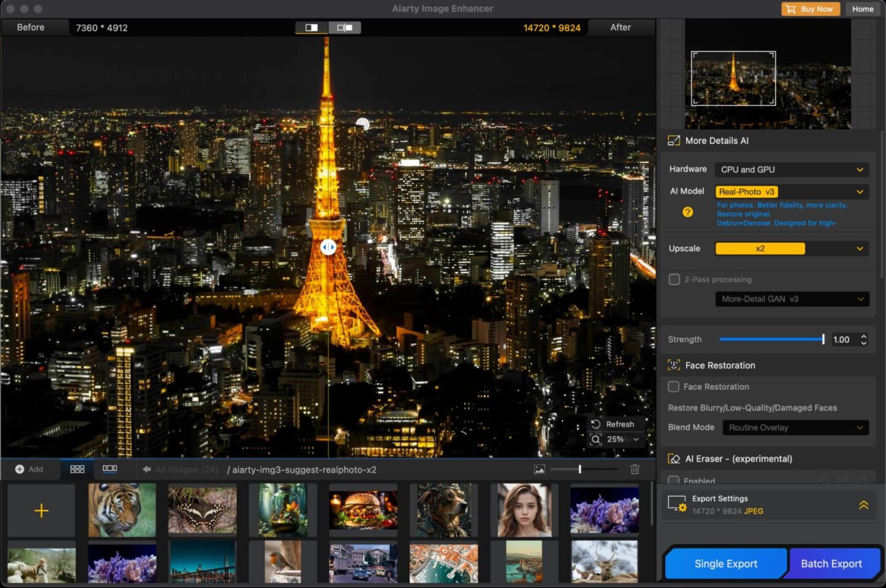
Task: Click the AI Eraser panel icon
Action: coord(674,458)
